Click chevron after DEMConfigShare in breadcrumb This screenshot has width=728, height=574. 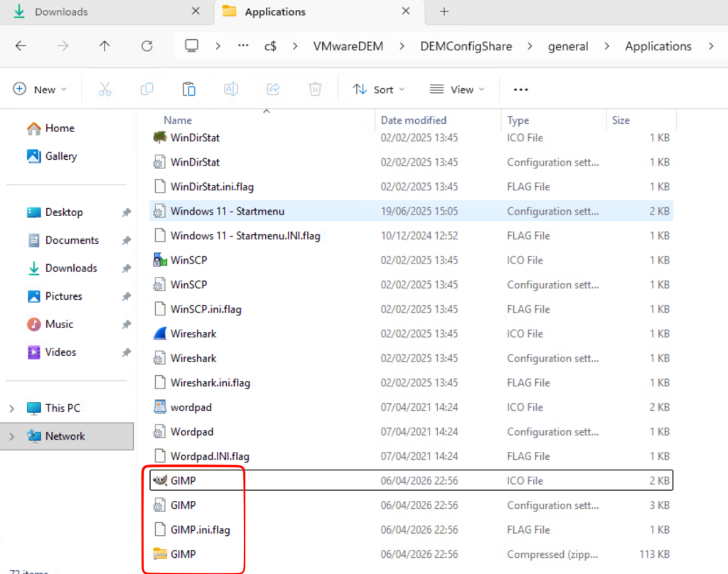530,46
